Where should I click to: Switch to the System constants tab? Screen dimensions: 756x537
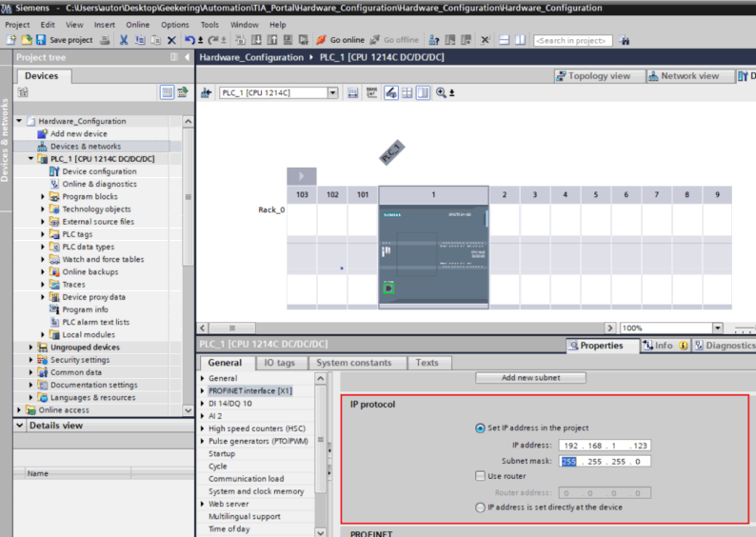tap(354, 363)
